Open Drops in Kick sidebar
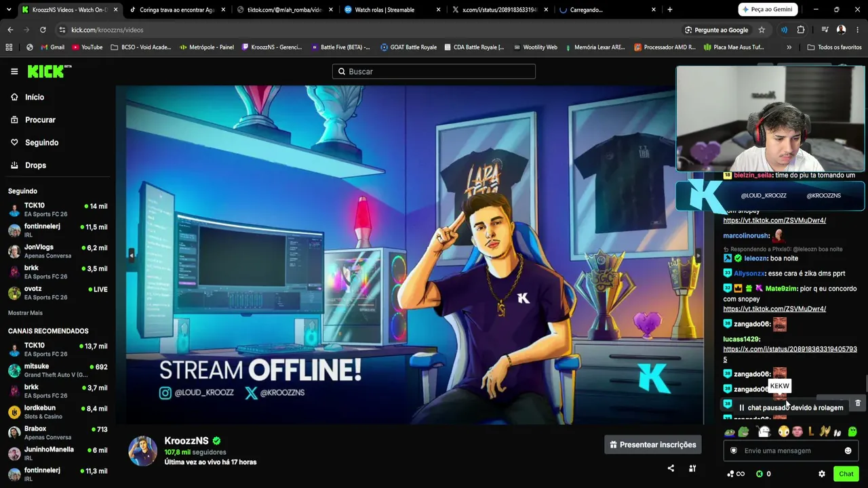Image resolution: width=868 pixels, height=488 pixels. pos(35,165)
